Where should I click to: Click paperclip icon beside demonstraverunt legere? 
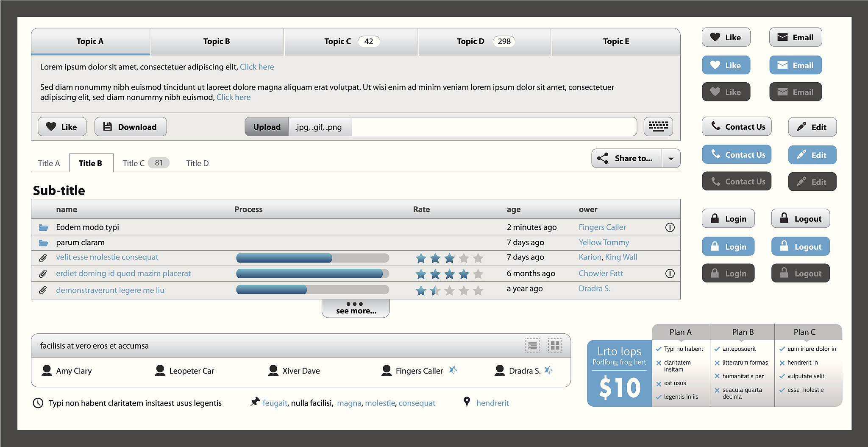tap(43, 291)
